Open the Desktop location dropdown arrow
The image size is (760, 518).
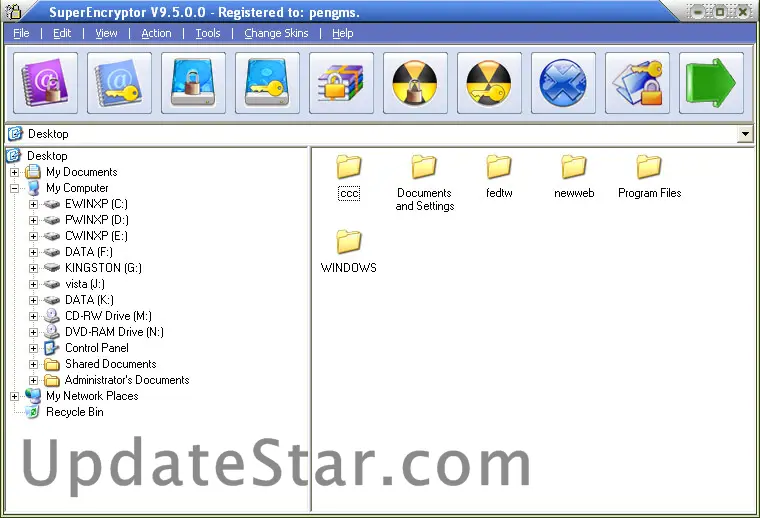point(745,134)
